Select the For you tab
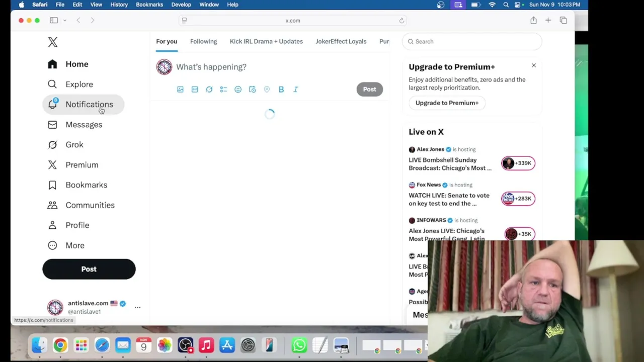644x362 pixels. [x=167, y=42]
